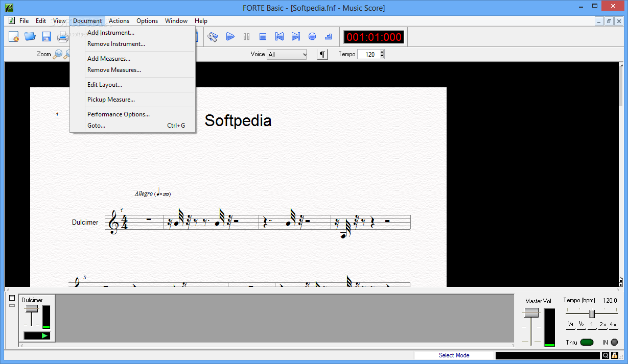Screen dimensions: 628x364
Task: Stop playback with the square Stop button
Action: pos(263,36)
